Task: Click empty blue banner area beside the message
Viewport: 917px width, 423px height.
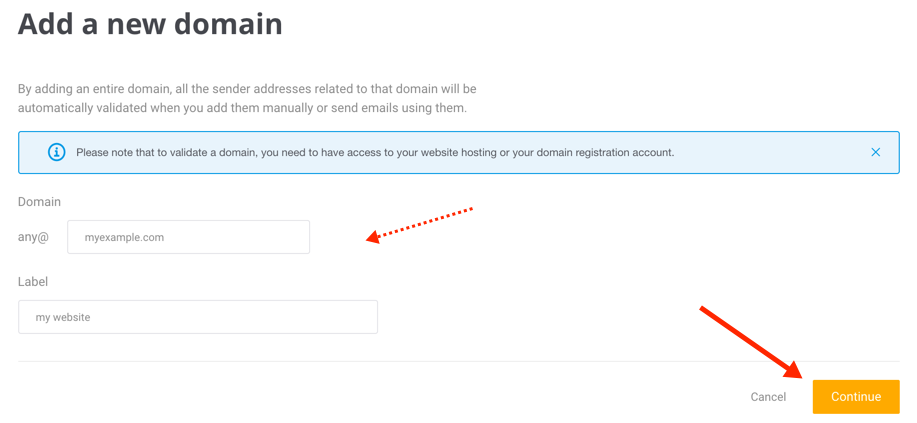Action: click(x=772, y=153)
